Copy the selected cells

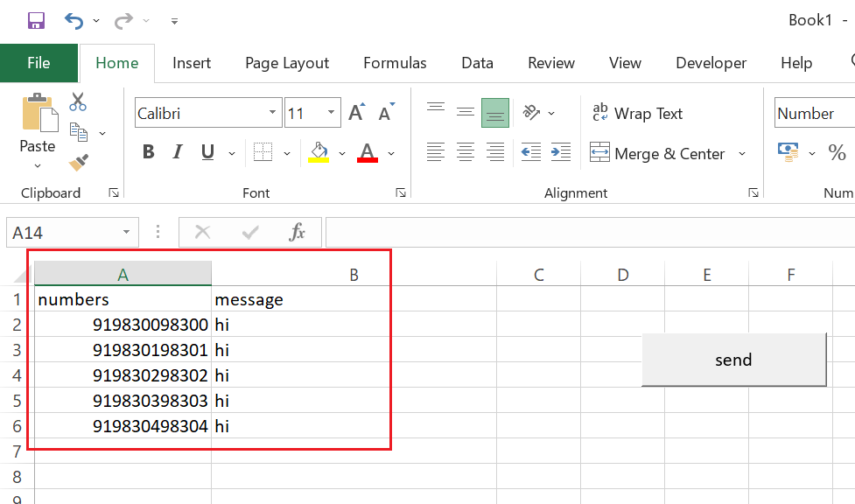tap(79, 132)
